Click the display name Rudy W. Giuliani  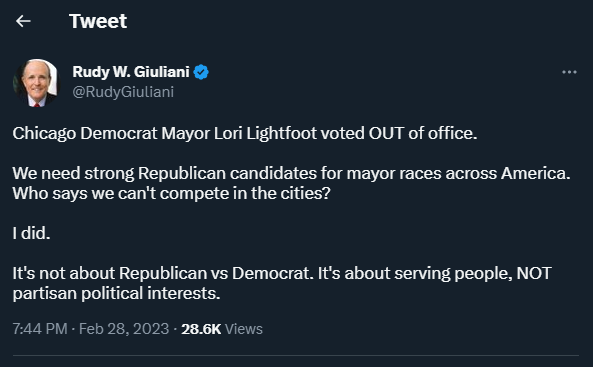[x=131, y=72]
